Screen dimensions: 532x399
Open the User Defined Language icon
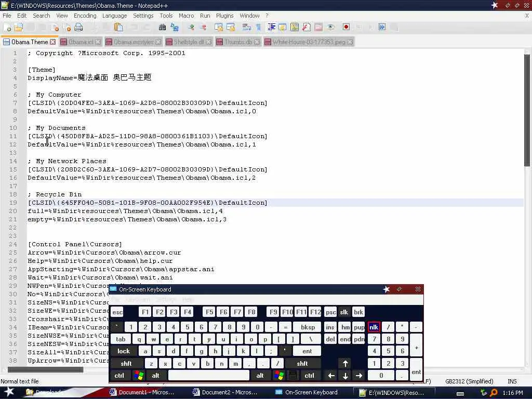[283, 28]
